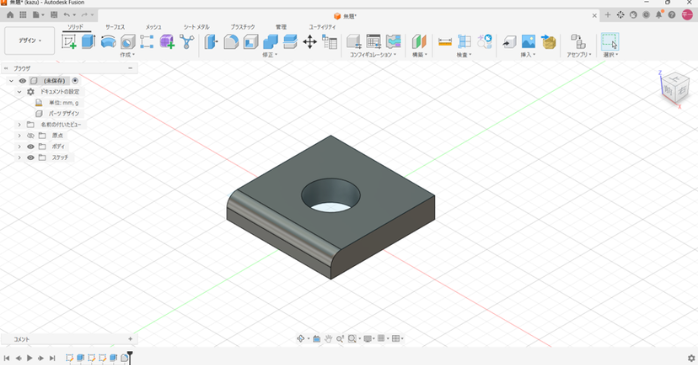Viewport: 698px width, 365px height.
Task: Select the Fillet tool icon
Action: point(231,42)
